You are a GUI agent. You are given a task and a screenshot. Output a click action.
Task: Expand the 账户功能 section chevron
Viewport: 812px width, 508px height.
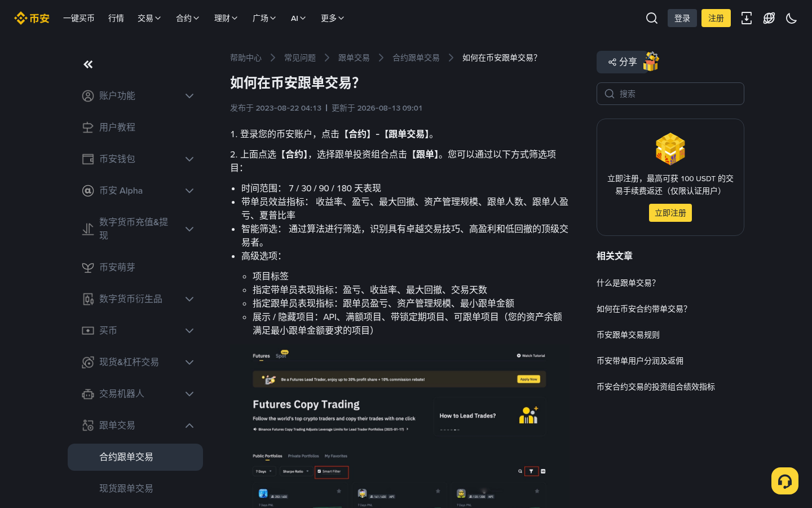(x=189, y=96)
